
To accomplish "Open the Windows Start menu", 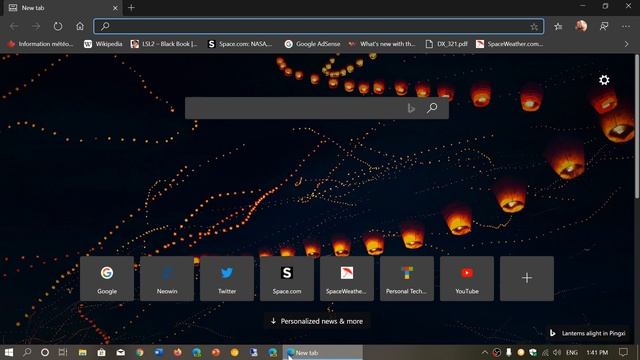I will click(x=9, y=352).
